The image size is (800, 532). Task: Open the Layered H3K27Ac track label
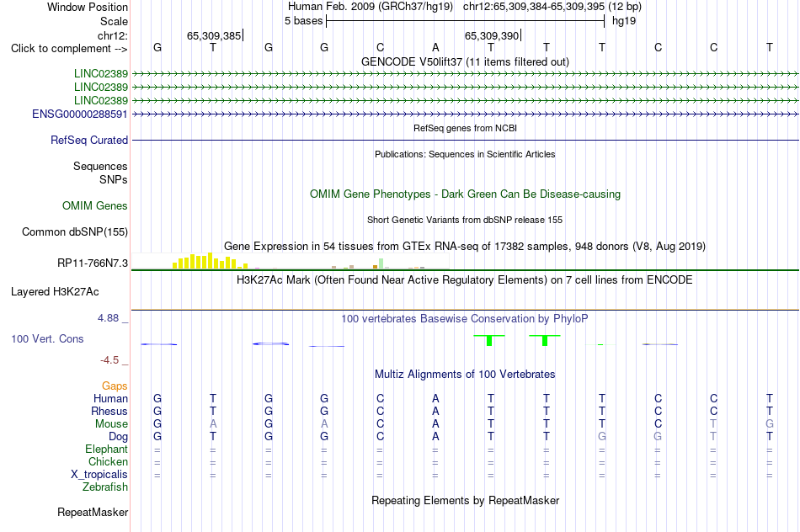click(x=55, y=292)
